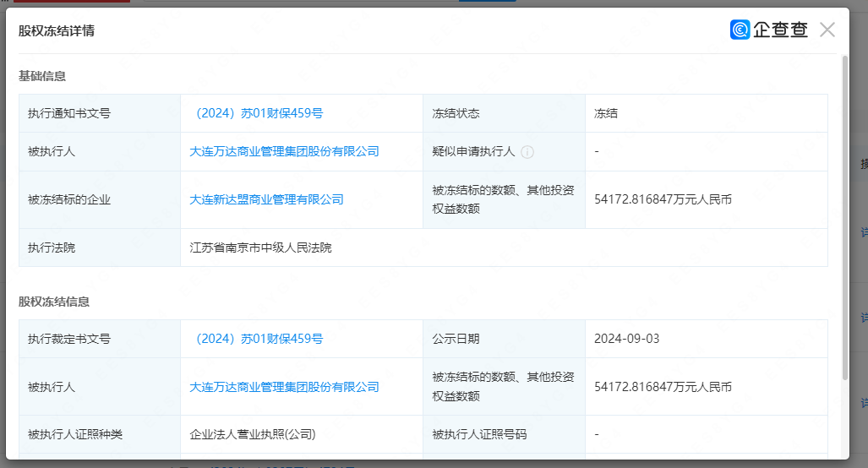Image resolution: width=868 pixels, height=468 pixels.
Task: Open the 执行裁定书文号 case number link
Action: 256,339
